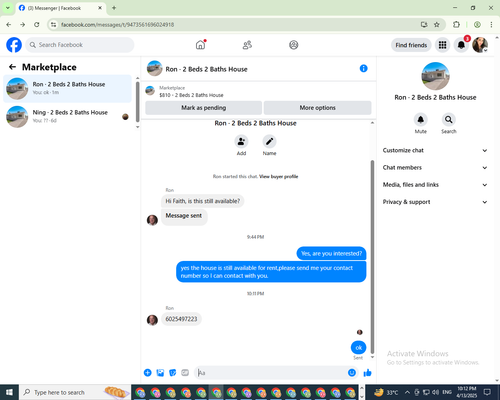Open Marketplace listing $810 link
Viewport: 500px width, 400px height.
pos(191,95)
